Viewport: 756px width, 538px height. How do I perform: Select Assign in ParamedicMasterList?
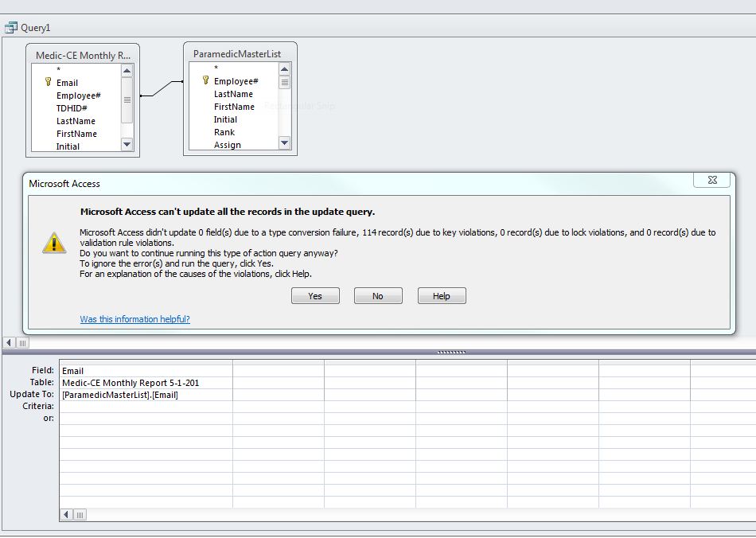pyautogui.click(x=228, y=145)
